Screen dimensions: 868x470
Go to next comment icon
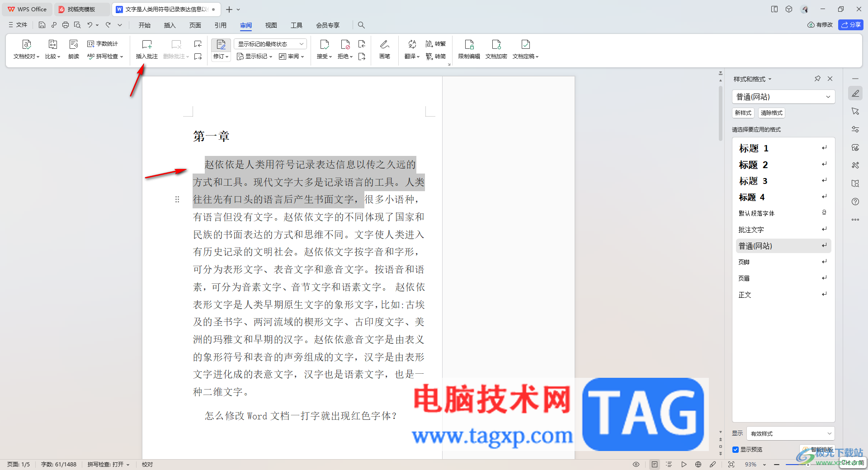tap(198, 56)
